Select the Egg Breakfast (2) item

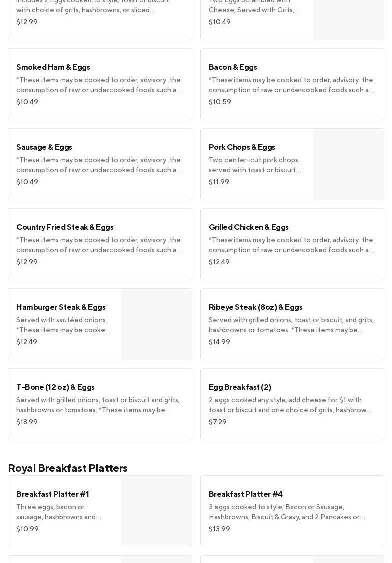tap(292, 404)
